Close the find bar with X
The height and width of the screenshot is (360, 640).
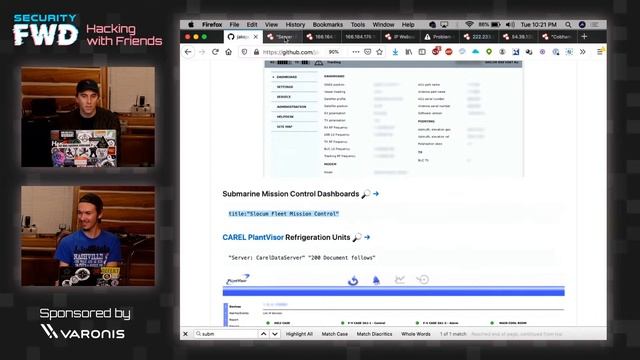coord(185,334)
